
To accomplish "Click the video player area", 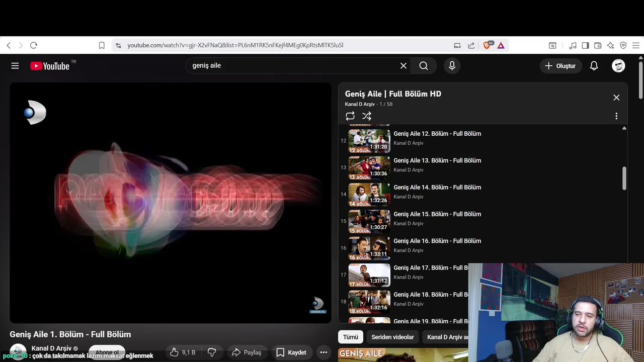I will [171, 203].
